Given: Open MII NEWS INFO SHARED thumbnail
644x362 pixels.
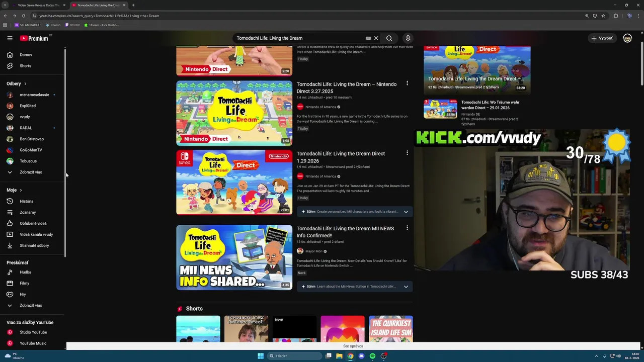Looking at the screenshot, I should tap(234, 257).
